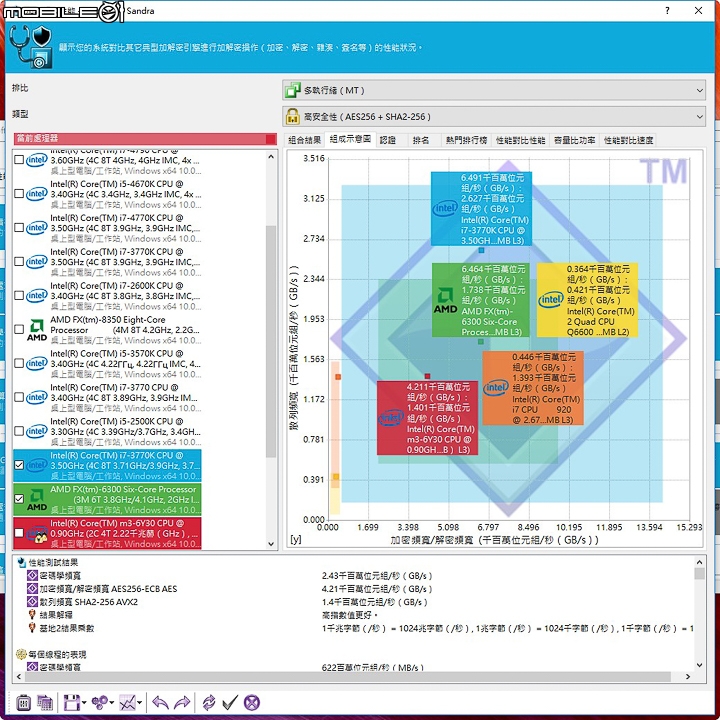Click the diamond icon beside 散列頻寬 SHA2-256 AVX2
The image size is (720, 720).
tap(32, 602)
